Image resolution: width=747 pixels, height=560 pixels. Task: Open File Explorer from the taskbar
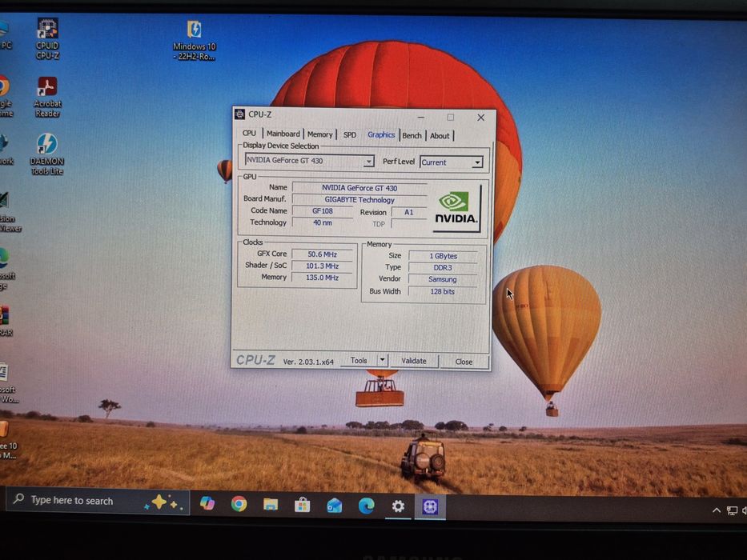[x=271, y=504]
